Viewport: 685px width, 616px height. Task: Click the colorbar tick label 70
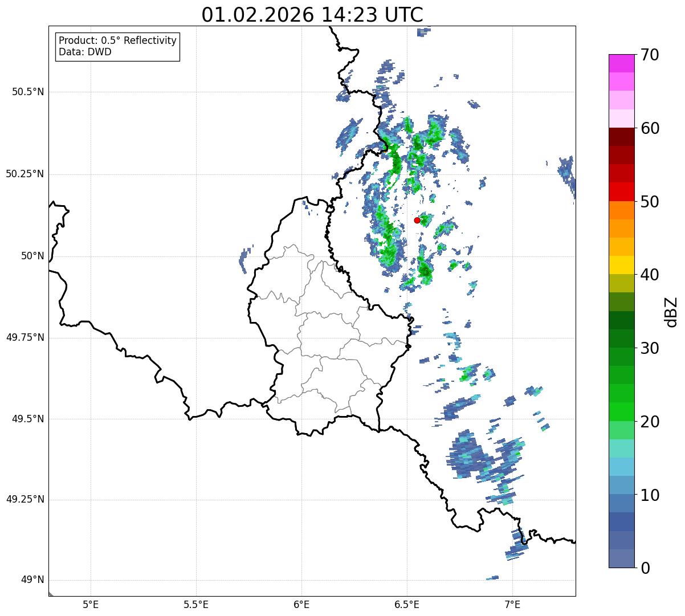point(650,55)
